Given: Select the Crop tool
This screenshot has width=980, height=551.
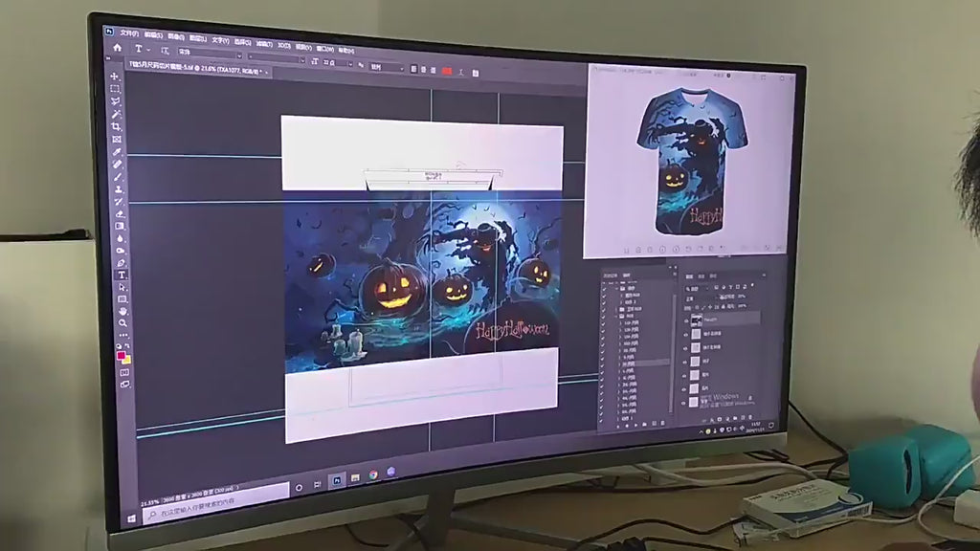Looking at the screenshot, I should [116, 127].
